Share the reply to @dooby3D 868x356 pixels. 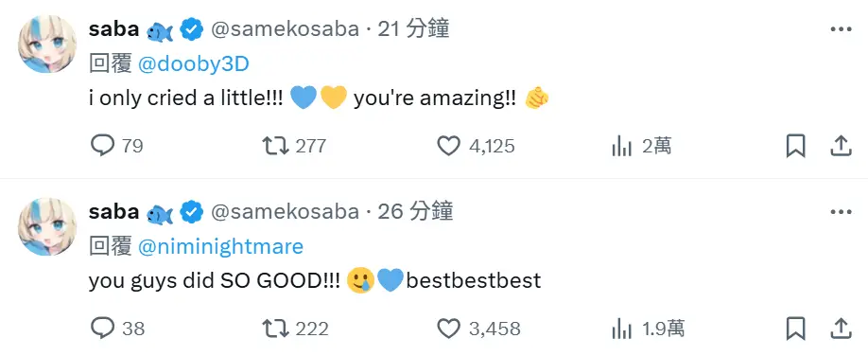point(841,147)
